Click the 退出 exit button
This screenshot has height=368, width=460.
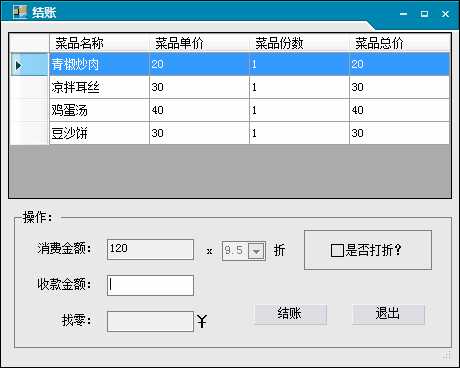pos(388,314)
